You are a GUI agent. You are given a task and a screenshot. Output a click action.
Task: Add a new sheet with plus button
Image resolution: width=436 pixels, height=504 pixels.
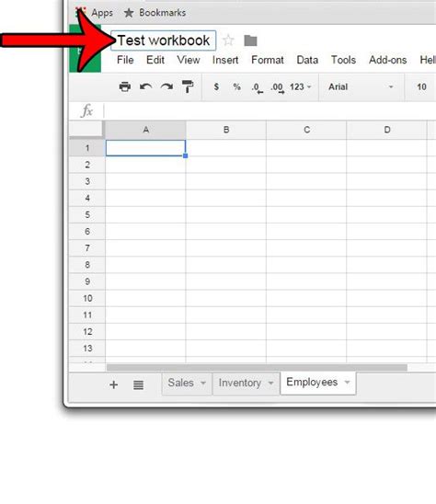[113, 384]
